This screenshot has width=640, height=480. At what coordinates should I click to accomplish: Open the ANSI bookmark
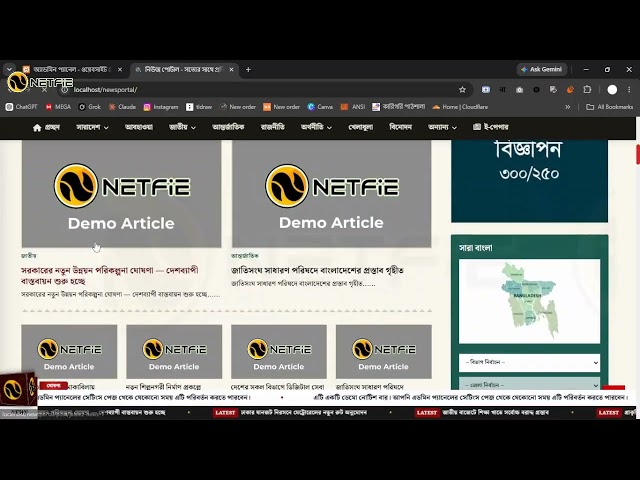tap(353, 107)
